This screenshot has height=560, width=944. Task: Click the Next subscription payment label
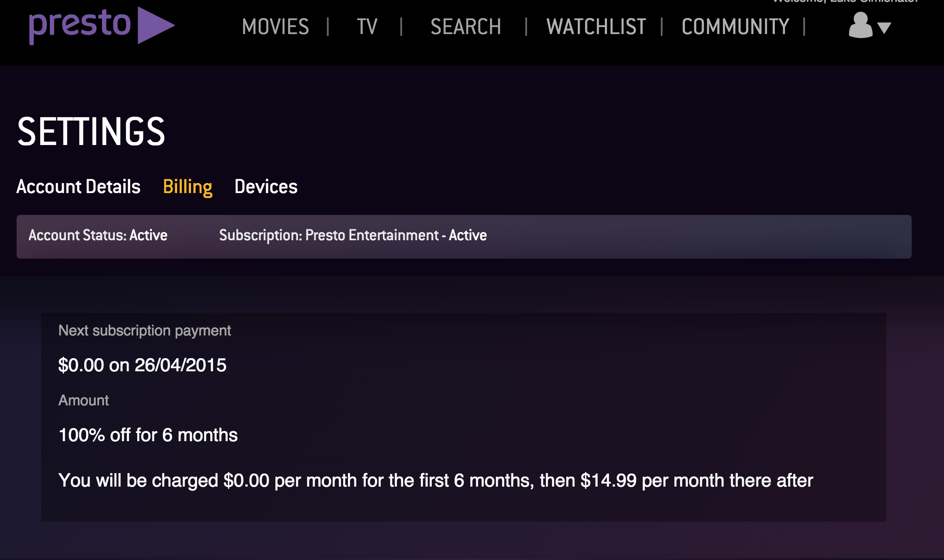144,331
